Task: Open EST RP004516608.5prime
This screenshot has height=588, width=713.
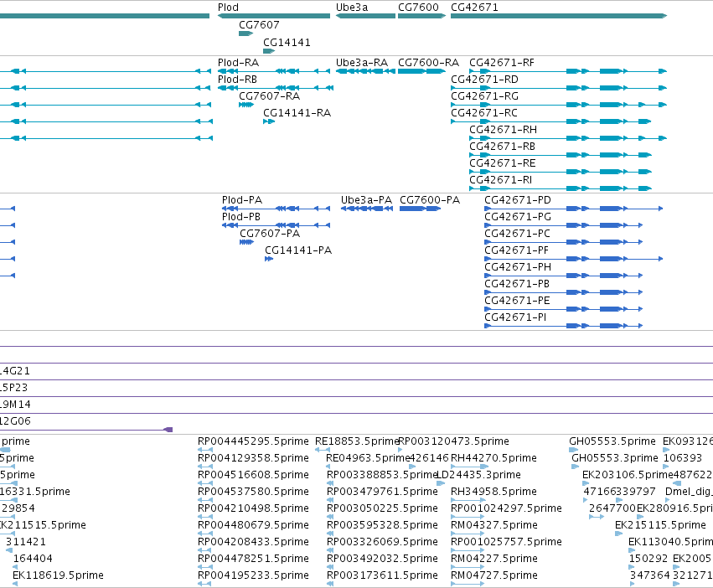Action: (x=253, y=475)
